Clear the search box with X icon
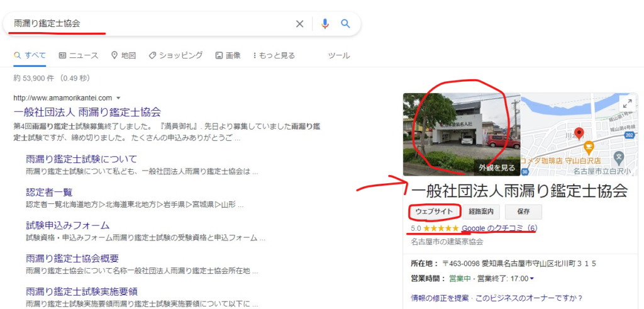The width and height of the screenshot is (644, 309). [299, 24]
